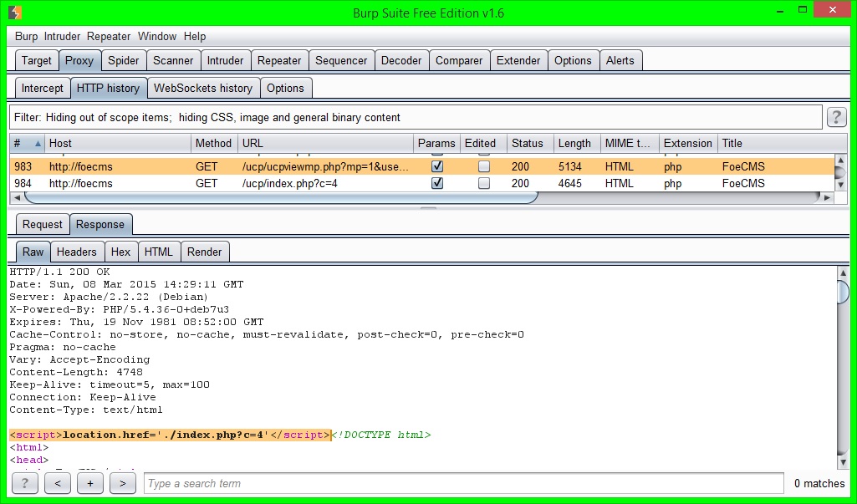Open the Repeater menu
Viewport: 857px width, 504px height.
pos(109,36)
